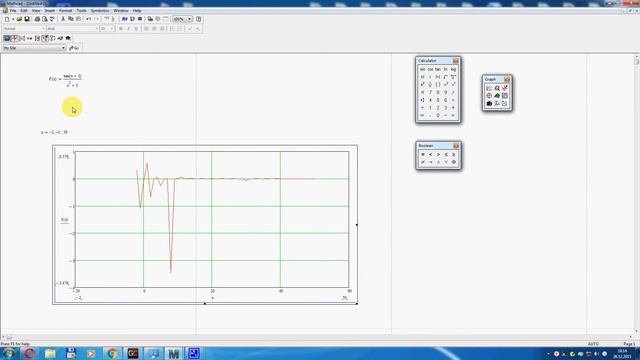
Task: Click the Go button beside My Site
Action: point(74,48)
